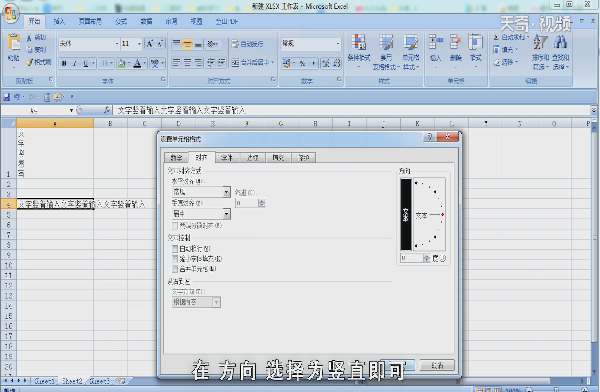600x392 pixels.
Task: Open Format as Table gallery
Action: (x=386, y=51)
